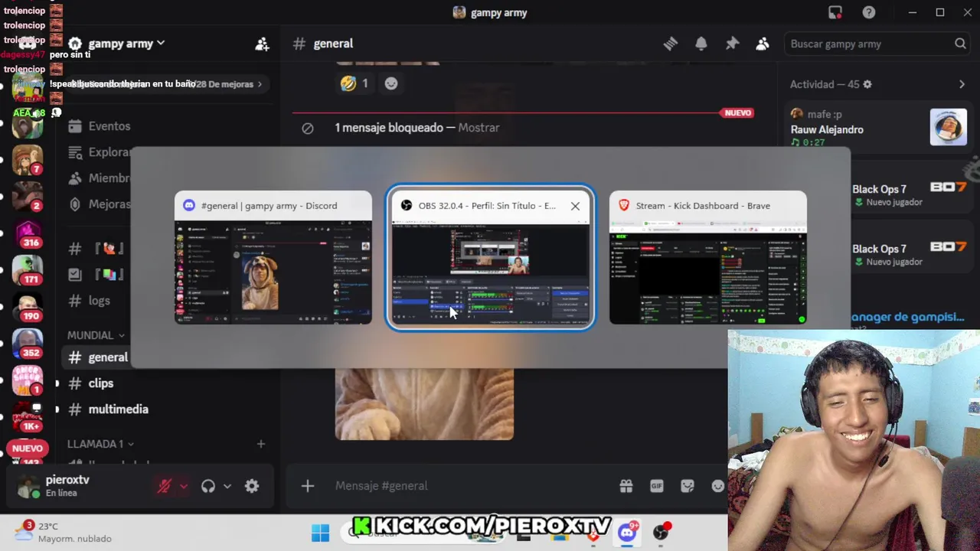Open mafe :p Rauw Alejandro activity card

click(x=879, y=128)
